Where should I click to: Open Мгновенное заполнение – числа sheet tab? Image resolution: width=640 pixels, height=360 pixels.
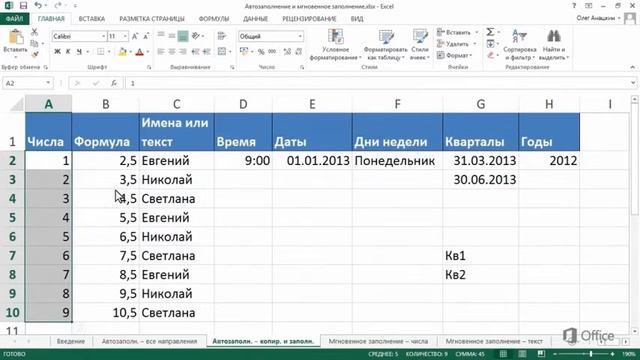(x=378, y=341)
